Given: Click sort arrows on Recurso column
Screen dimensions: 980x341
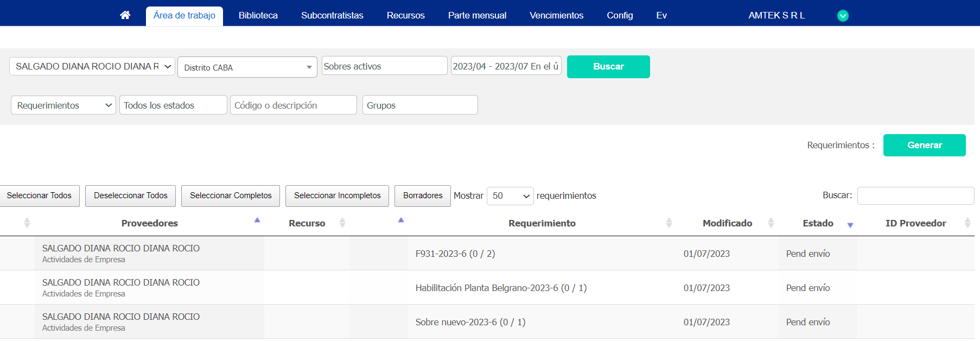Looking at the screenshot, I should pyautogui.click(x=342, y=223).
